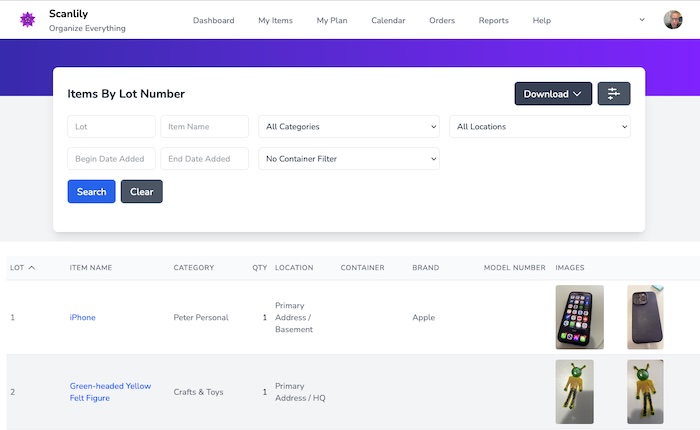Click the user profile avatar

673,20
